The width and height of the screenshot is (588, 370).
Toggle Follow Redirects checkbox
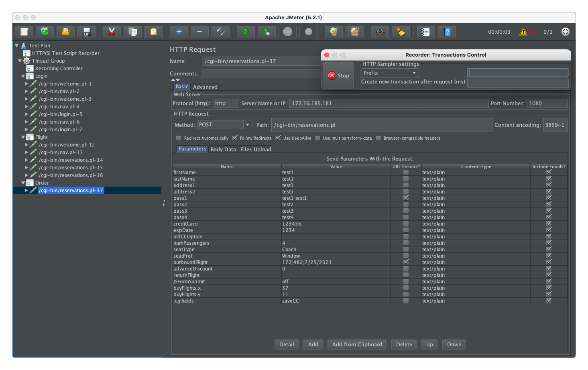235,138
